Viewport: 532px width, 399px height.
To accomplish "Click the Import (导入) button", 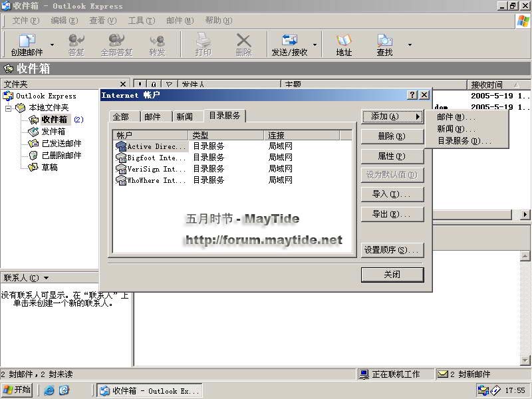I will click(392, 194).
